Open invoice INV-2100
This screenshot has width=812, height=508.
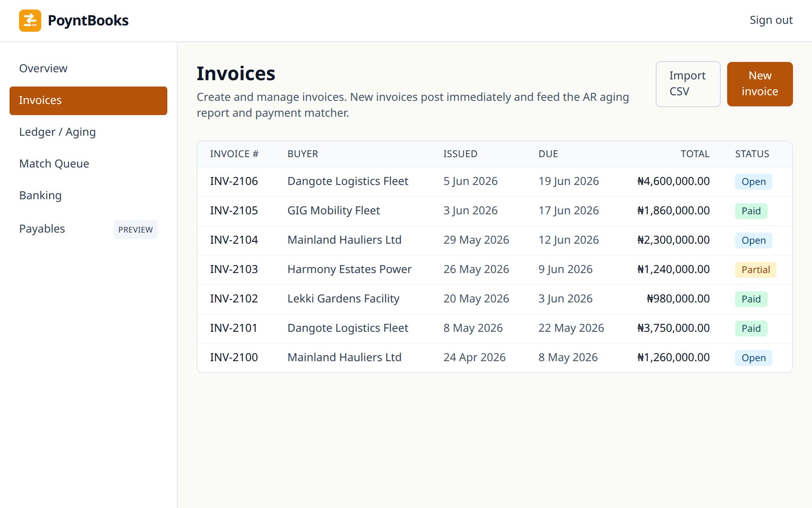pyautogui.click(x=234, y=358)
